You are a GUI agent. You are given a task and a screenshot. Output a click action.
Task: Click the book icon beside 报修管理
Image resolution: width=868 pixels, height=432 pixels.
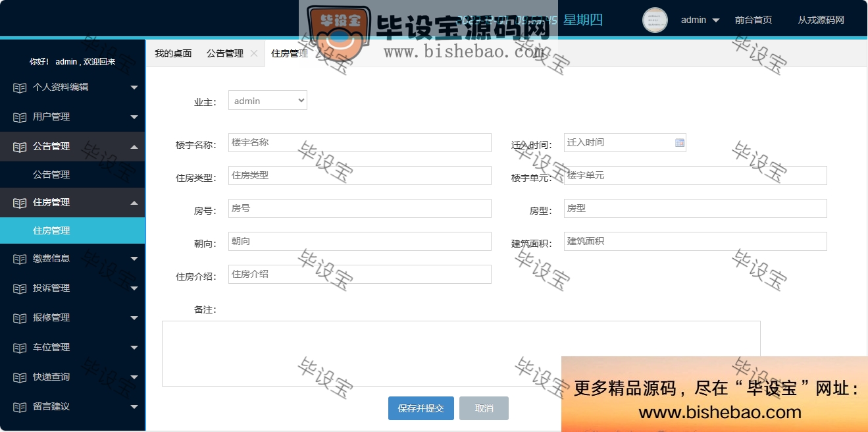pos(20,317)
